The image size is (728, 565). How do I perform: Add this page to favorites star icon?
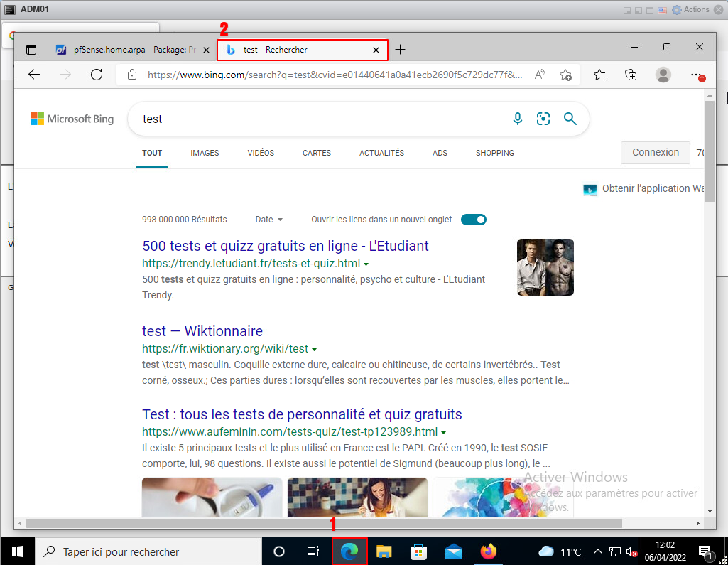pyautogui.click(x=565, y=75)
